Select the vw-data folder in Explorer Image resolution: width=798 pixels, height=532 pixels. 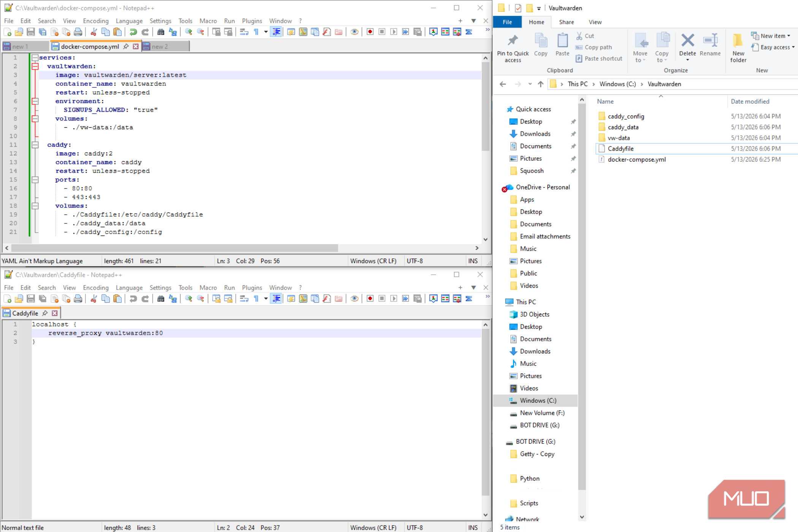(619, 138)
